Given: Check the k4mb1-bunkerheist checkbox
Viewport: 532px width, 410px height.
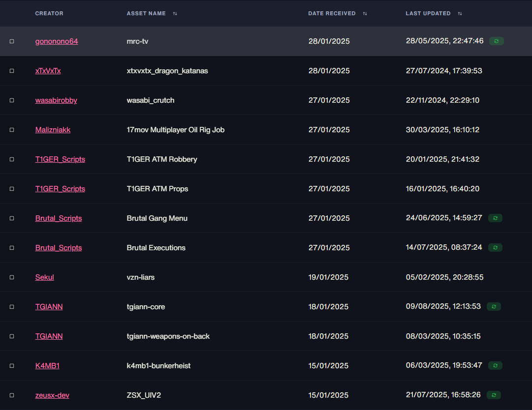Looking at the screenshot, I should 12,366.
